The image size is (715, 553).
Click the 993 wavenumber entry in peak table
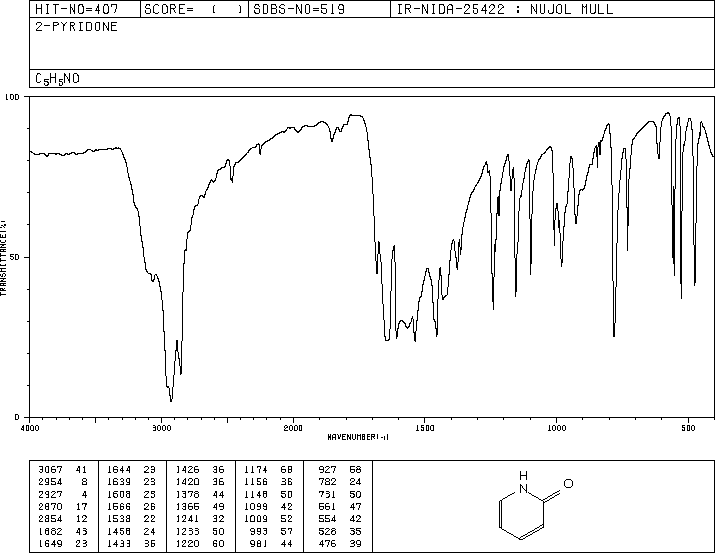tap(259, 531)
